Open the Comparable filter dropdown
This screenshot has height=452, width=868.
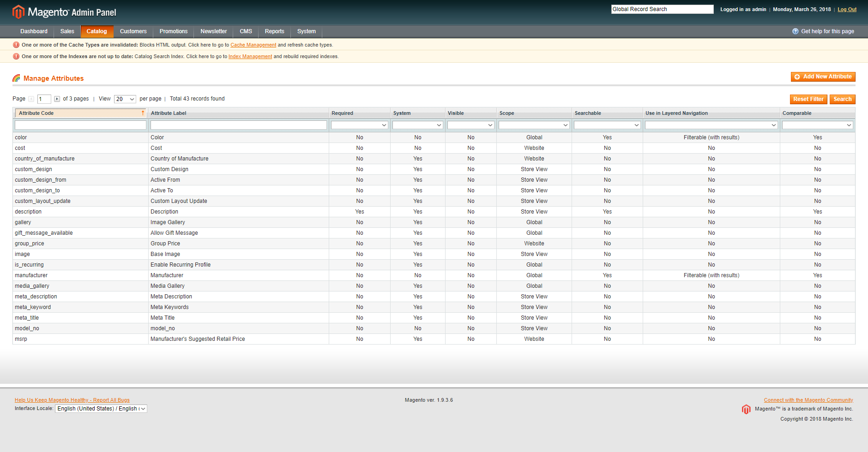click(x=817, y=125)
